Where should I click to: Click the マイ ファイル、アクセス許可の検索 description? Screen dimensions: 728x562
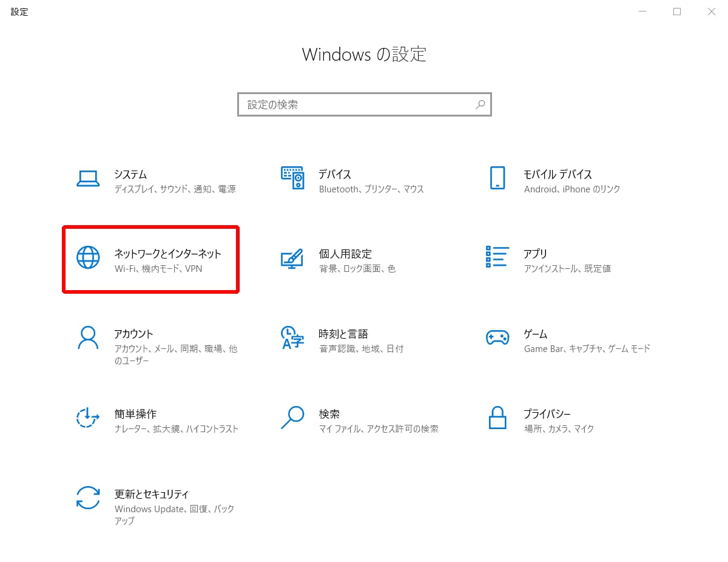379,428
